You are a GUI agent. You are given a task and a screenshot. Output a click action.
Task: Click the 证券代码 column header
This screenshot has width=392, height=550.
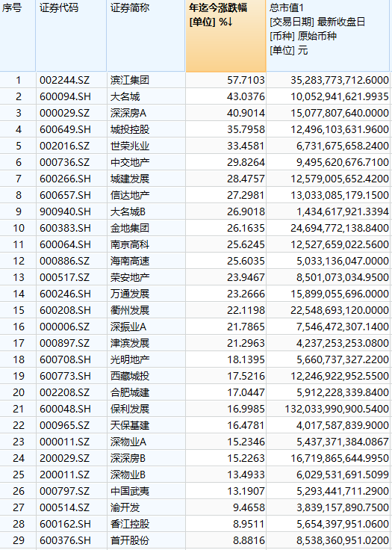[x=71, y=36]
